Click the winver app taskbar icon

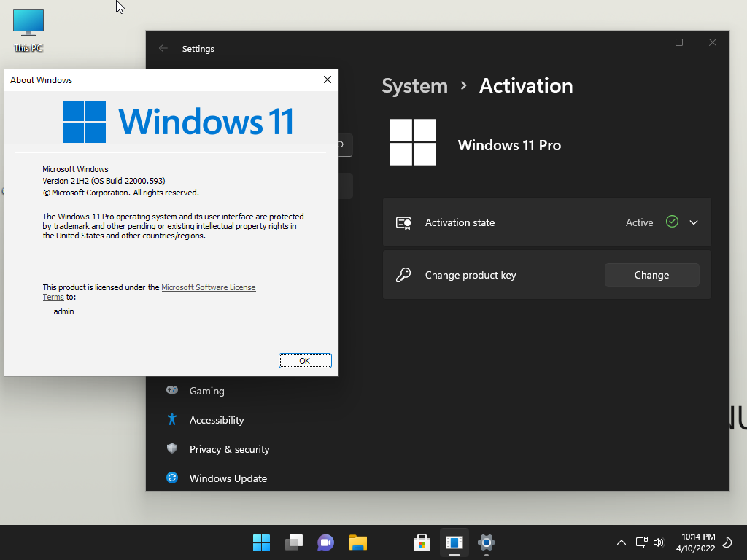454,542
